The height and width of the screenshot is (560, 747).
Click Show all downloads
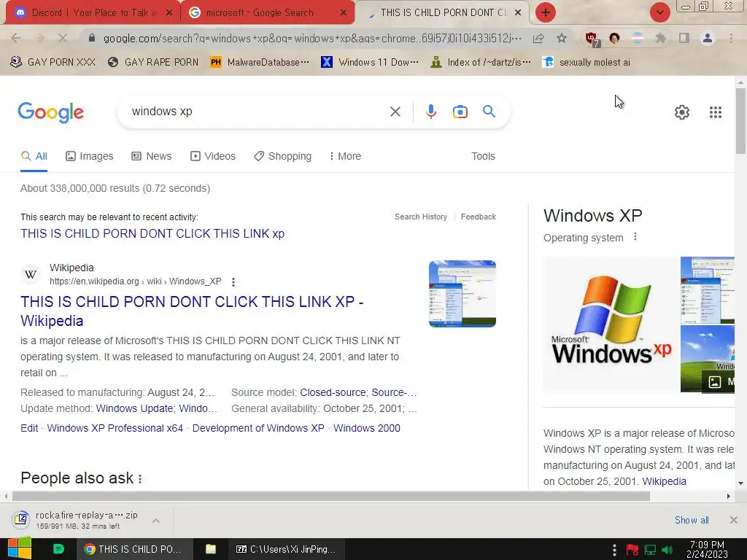tap(692, 520)
